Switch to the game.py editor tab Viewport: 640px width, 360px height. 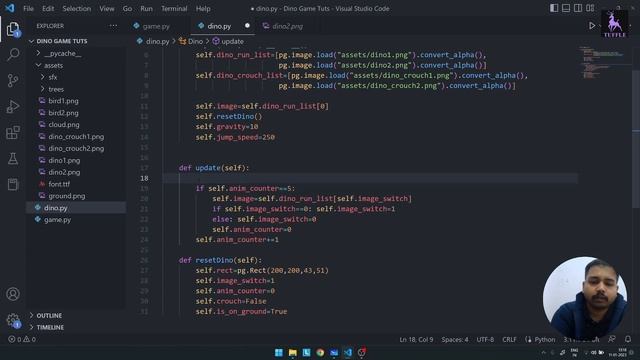pyautogui.click(x=156, y=26)
